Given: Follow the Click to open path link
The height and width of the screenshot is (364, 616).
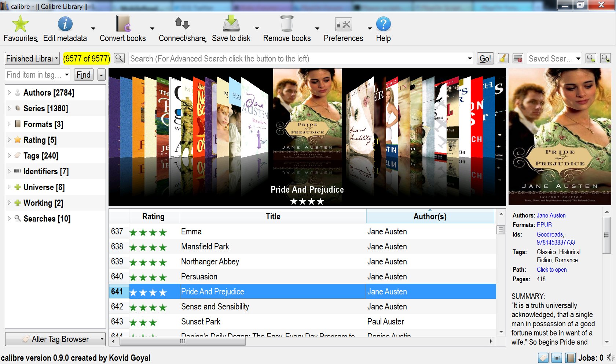Looking at the screenshot, I should pyautogui.click(x=552, y=270).
